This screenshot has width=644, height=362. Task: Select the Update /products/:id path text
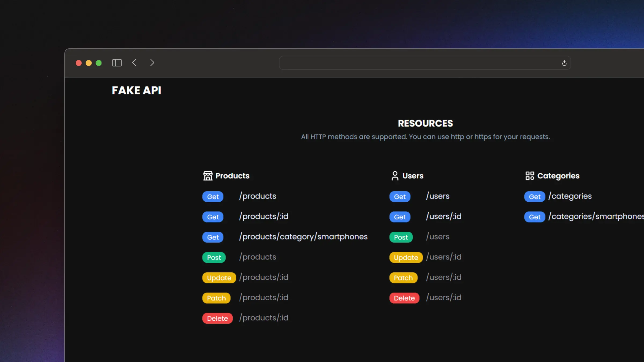pyautogui.click(x=264, y=277)
